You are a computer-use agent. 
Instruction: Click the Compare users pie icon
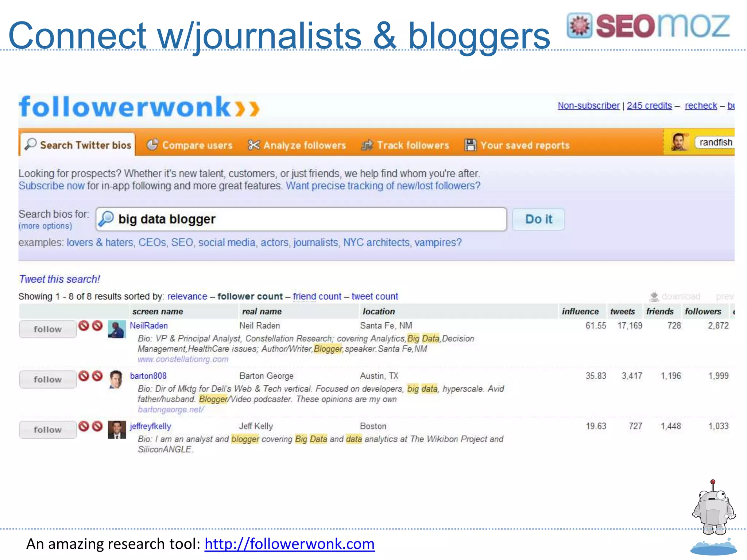[x=152, y=145]
